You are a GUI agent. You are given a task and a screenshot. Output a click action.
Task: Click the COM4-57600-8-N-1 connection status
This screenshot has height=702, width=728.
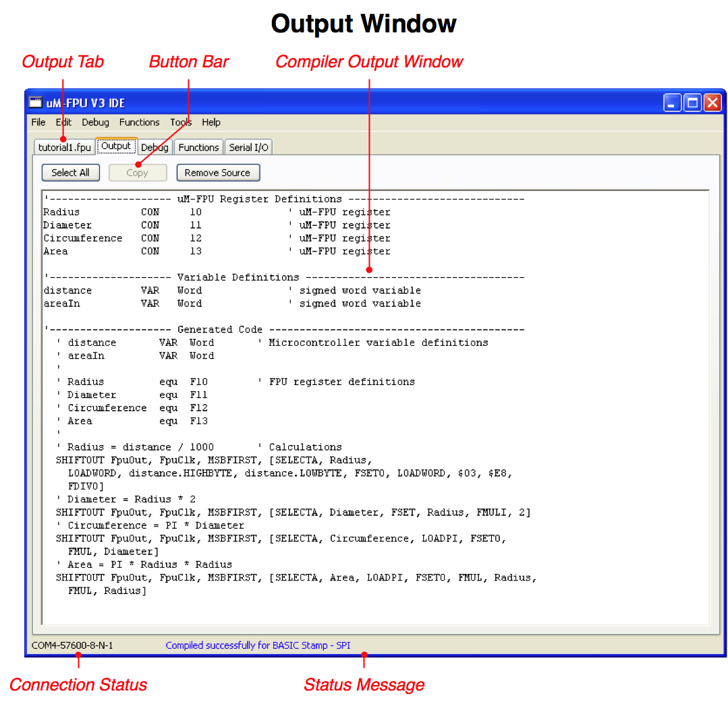72,645
